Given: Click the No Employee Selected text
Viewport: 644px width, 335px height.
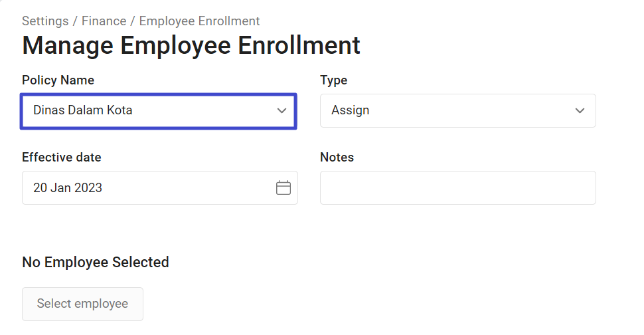Looking at the screenshot, I should 96,263.
